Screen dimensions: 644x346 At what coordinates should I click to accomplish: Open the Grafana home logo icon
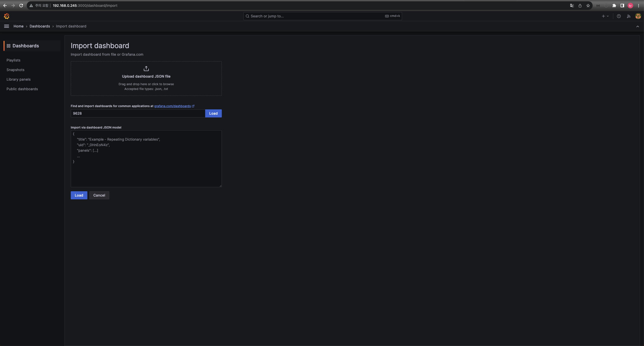click(7, 16)
